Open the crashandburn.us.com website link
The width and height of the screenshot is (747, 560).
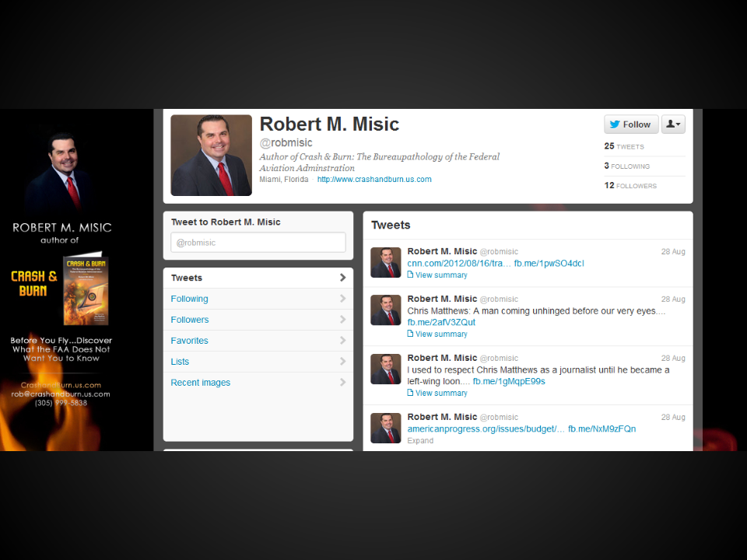click(x=374, y=180)
